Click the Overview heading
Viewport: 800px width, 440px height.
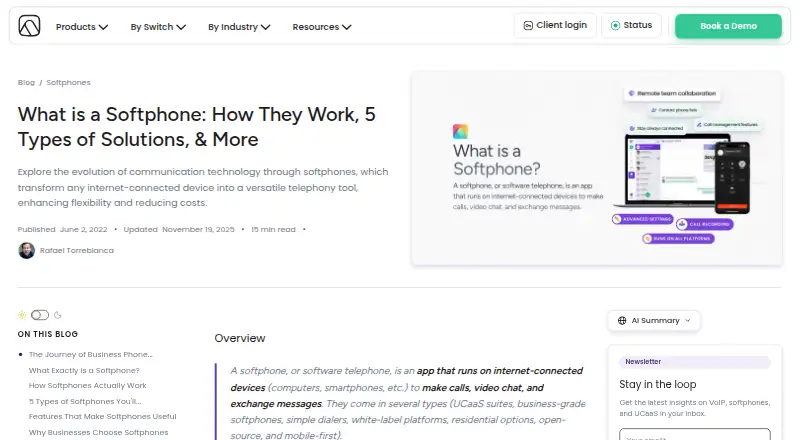coord(240,338)
